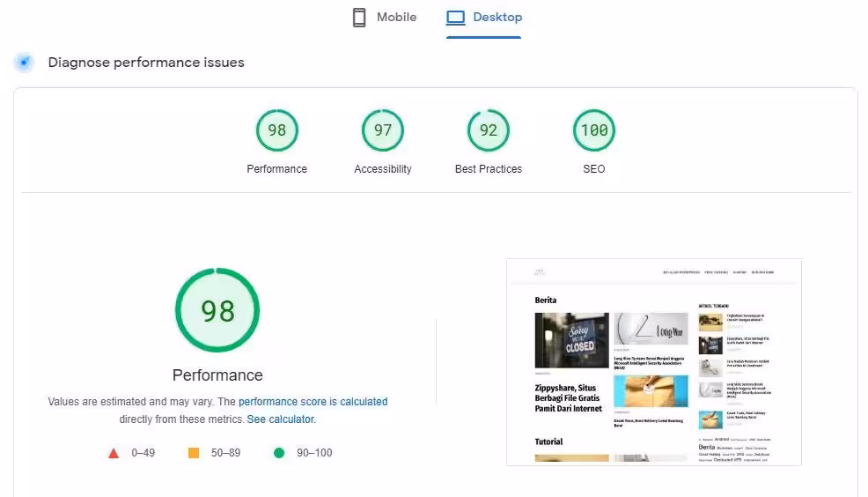Click the large 98 performance gauge

[x=217, y=310]
